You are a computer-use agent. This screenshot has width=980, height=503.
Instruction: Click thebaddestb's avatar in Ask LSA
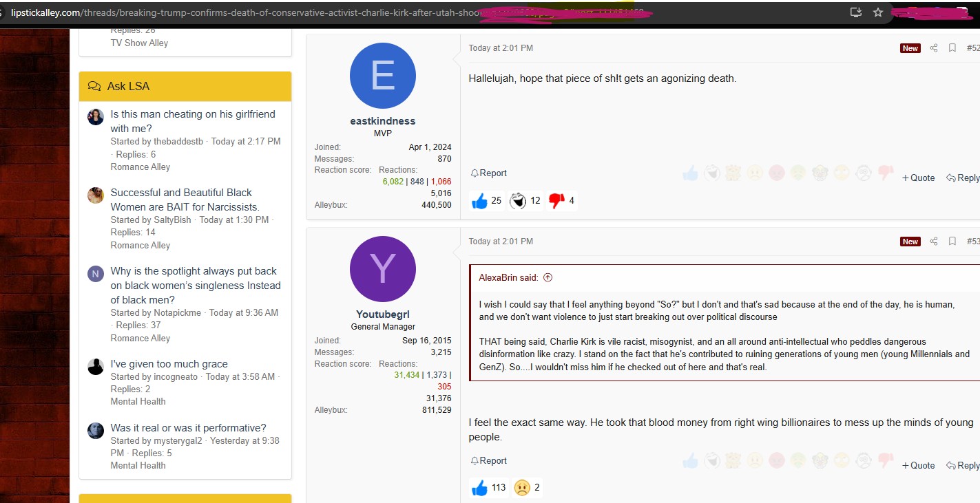96,116
